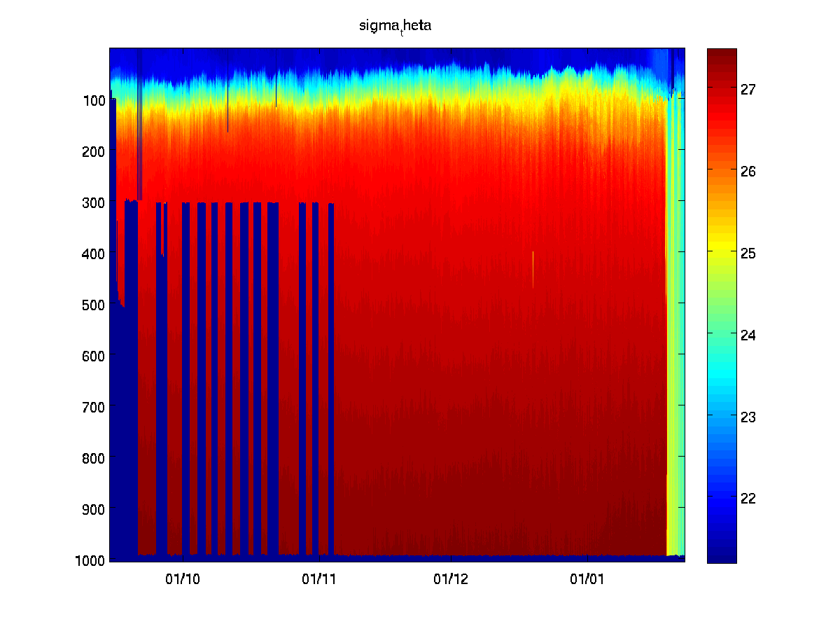Viewport: 840px width, 631px height.
Task: Click the x-axis date label 01/11
Action: click(x=320, y=579)
